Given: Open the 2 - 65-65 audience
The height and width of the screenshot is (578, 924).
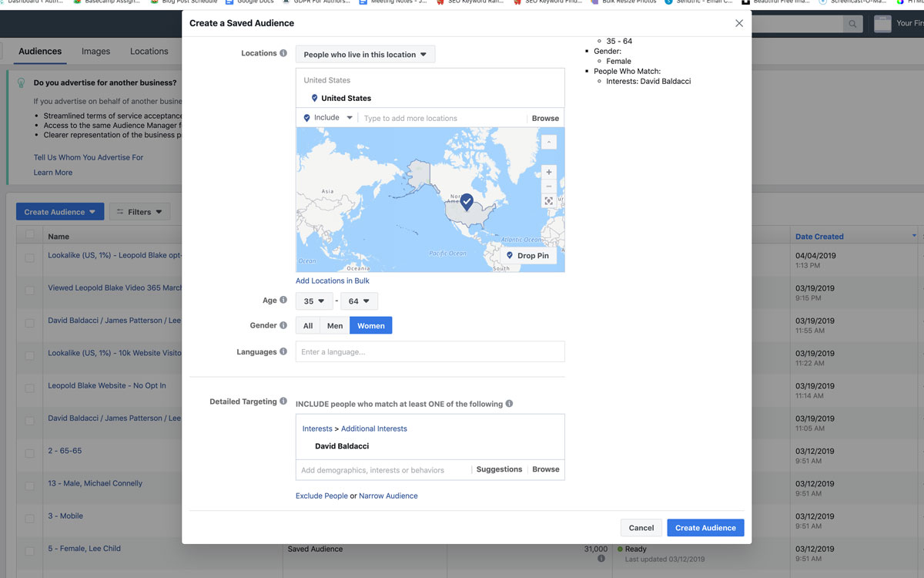Looking at the screenshot, I should (65, 451).
